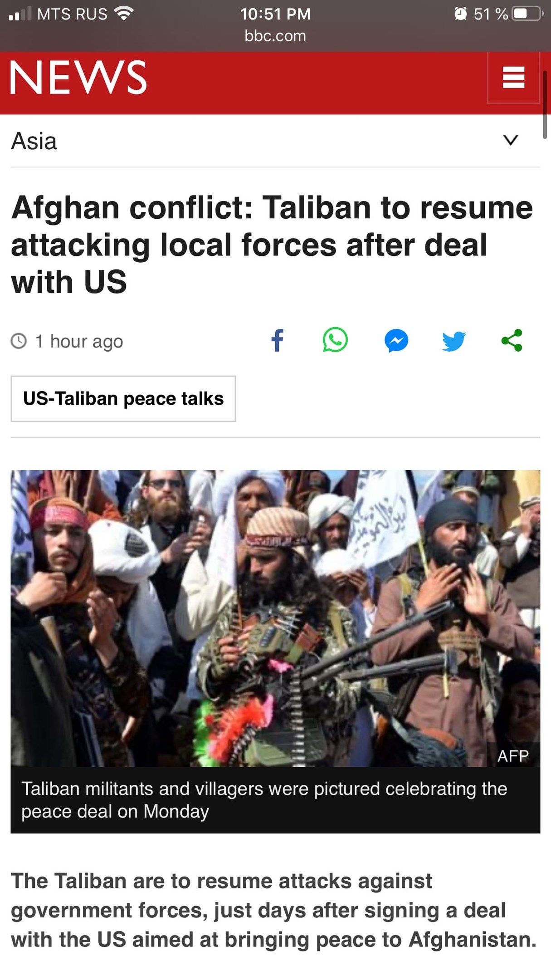This screenshot has width=551, height=980.
Task: Tap the battery indicator in status bar
Action: (528, 14)
